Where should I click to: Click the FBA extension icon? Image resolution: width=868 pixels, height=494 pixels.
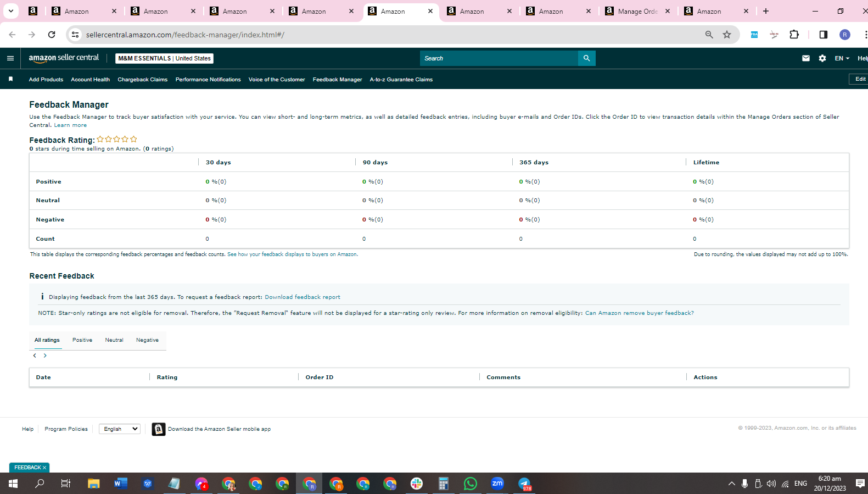click(754, 35)
